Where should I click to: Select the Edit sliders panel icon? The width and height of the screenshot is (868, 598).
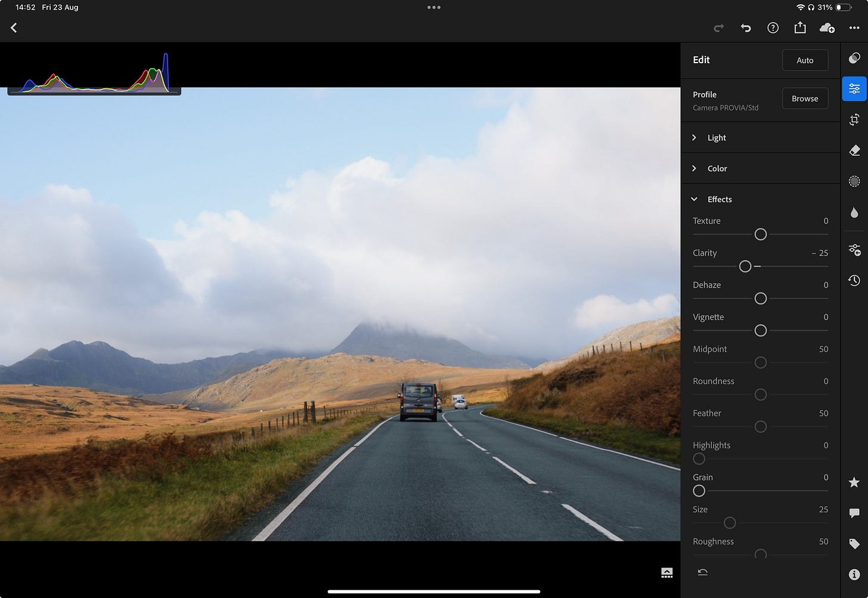854,89
